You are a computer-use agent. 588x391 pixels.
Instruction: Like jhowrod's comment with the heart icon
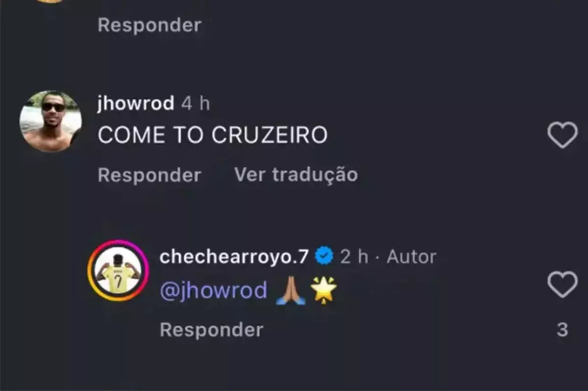(x=563, y=136)
